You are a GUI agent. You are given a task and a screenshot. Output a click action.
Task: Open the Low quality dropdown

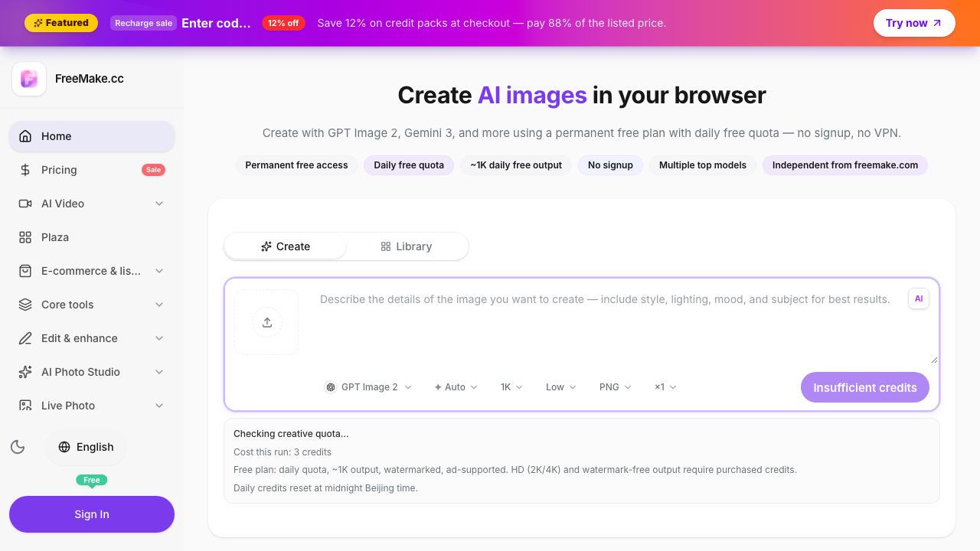click(561, 387)
